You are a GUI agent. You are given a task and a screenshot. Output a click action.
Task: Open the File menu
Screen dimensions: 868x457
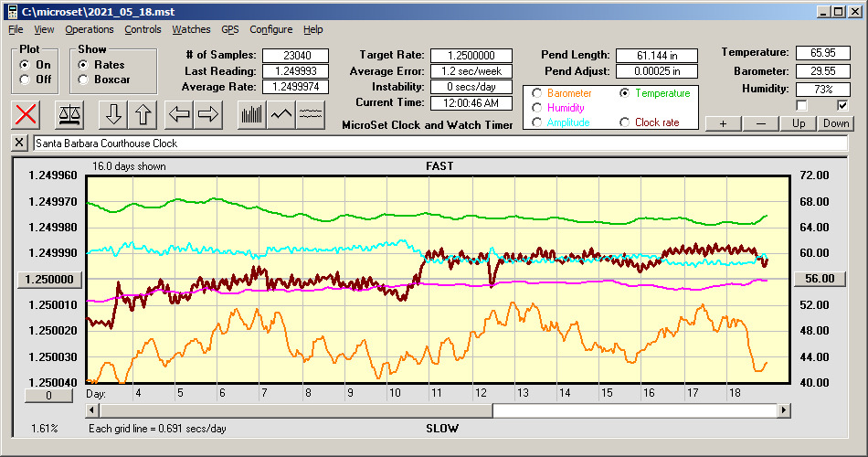pyautogui.click(x=16, y=29)
